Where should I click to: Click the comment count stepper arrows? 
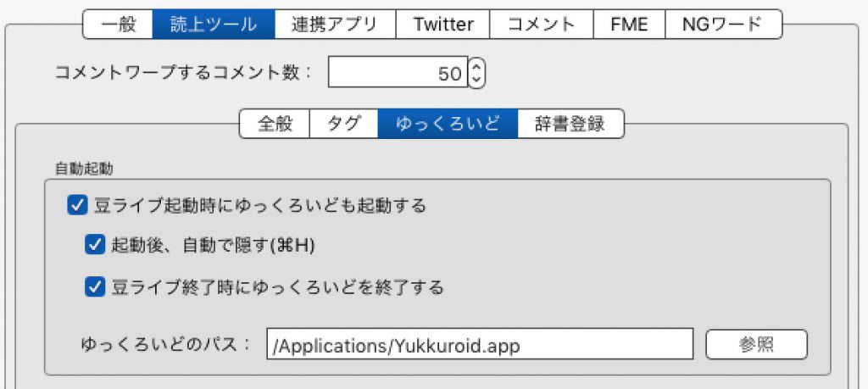point(476,73)
